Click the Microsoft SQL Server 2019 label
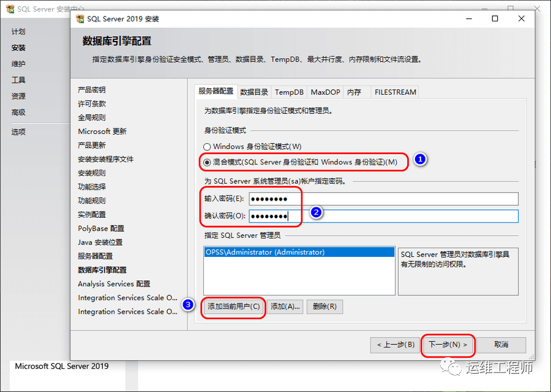Screen dimensions: 551x392 click(x=62, y=366)
